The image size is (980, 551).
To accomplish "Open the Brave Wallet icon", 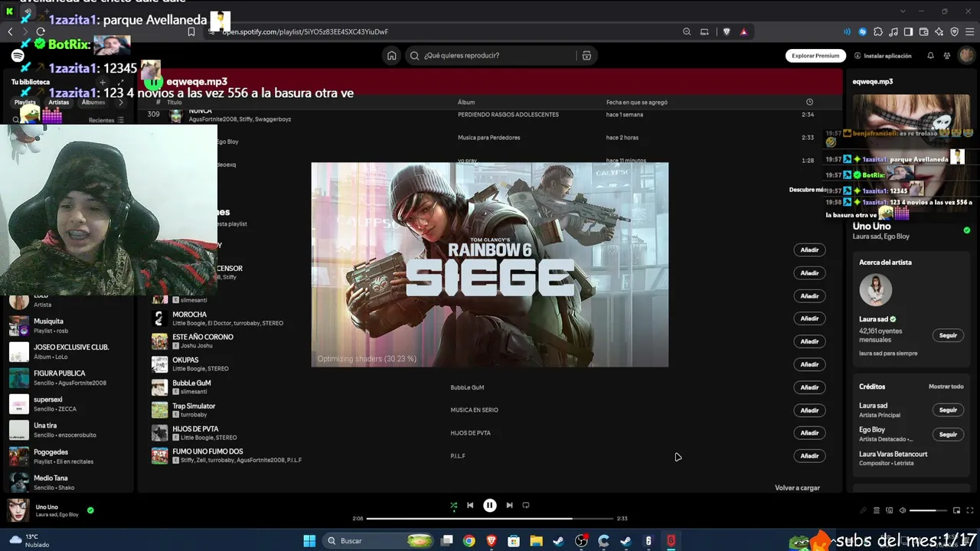I will 924,32.
